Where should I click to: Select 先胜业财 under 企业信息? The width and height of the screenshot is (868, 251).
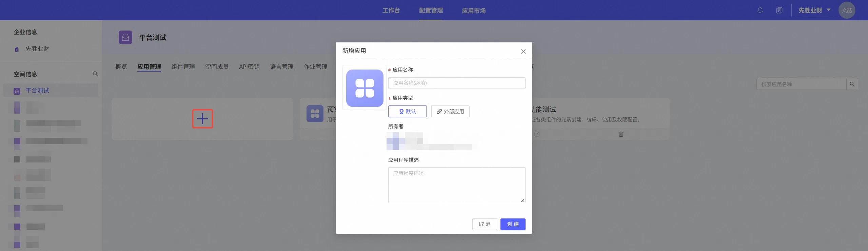37,49
